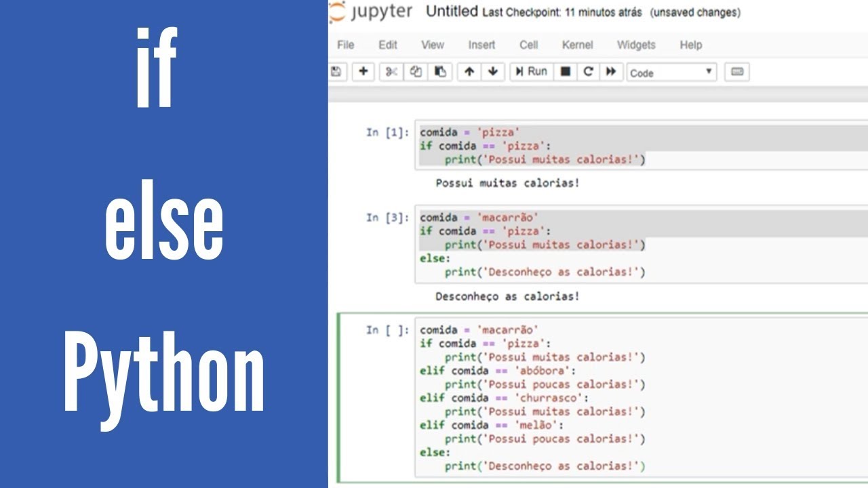Image resolution: width=868 pixels, height=488 pixels.
Task: Open the Edit menu
Action: point(388,45)
